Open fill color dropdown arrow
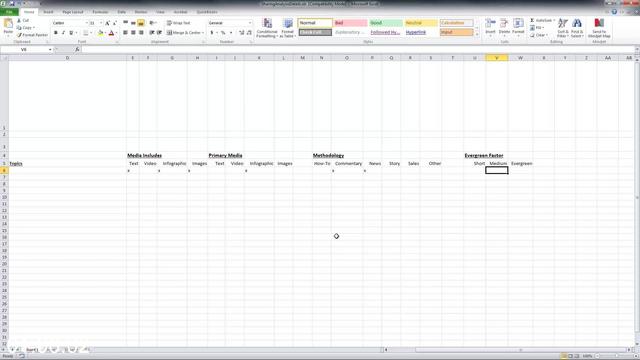 tap(105, 33)
